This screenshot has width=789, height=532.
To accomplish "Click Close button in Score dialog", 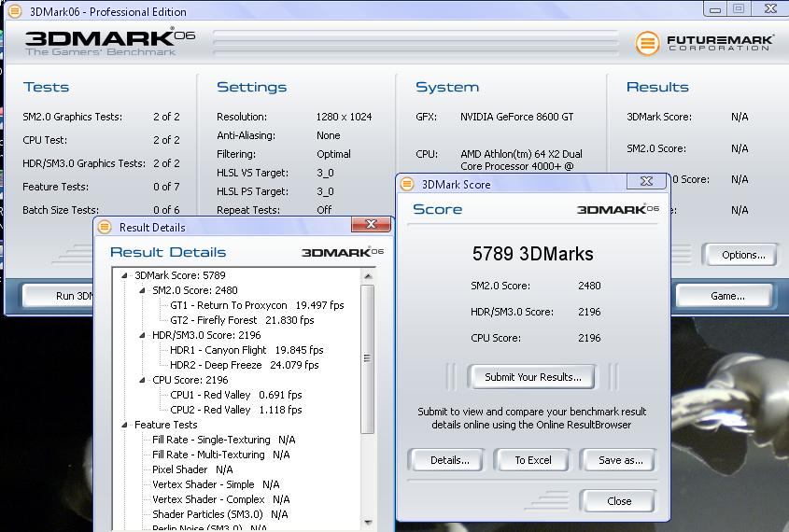I will pyautogui.click(x=619, y=501).
